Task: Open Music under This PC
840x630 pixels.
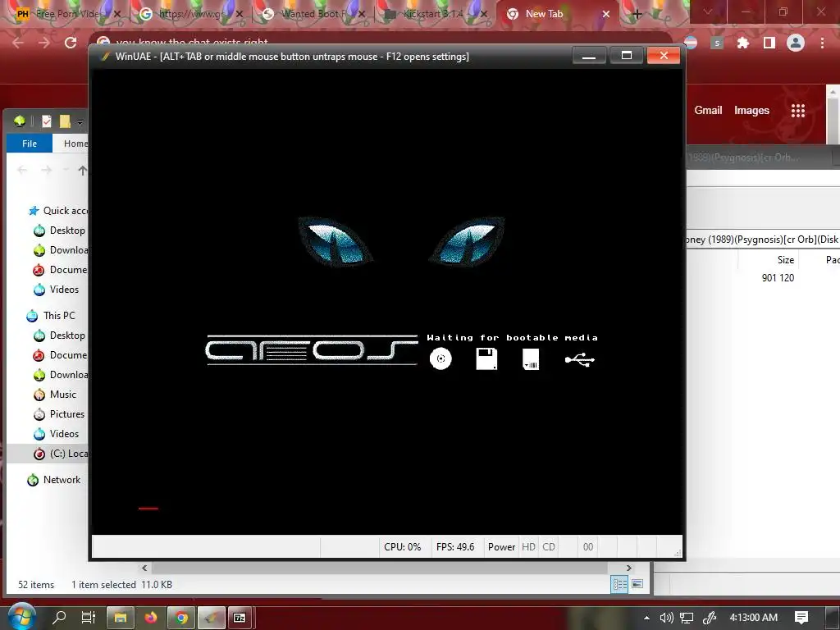Action: [55, 395]
